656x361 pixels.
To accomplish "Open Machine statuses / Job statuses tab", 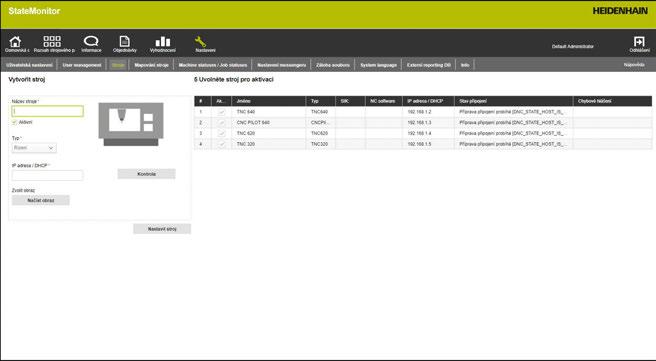I will (213, 65).
